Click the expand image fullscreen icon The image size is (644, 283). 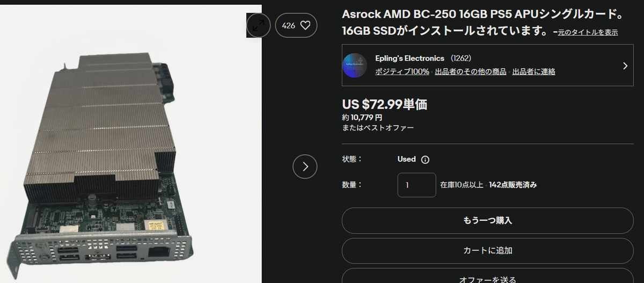(258, 25)
